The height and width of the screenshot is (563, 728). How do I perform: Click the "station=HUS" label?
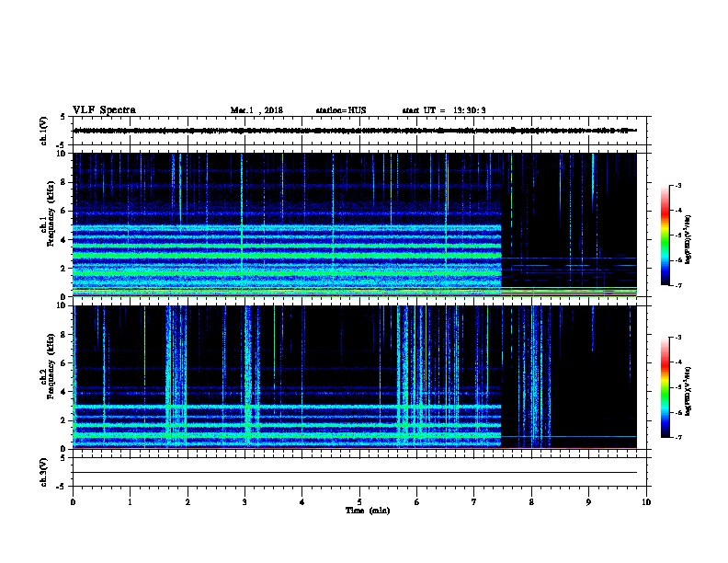341,110
